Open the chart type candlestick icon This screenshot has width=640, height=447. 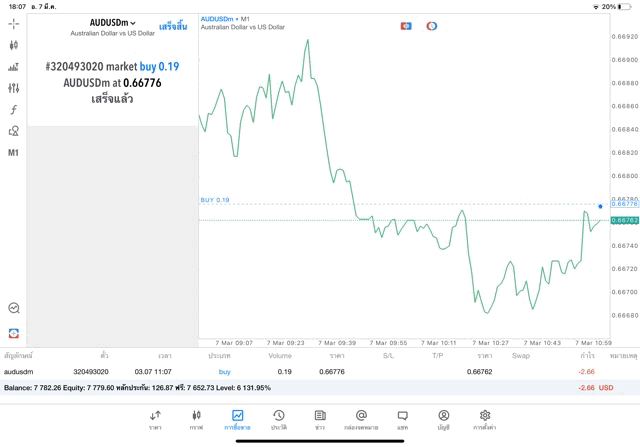tap(14, 45)
